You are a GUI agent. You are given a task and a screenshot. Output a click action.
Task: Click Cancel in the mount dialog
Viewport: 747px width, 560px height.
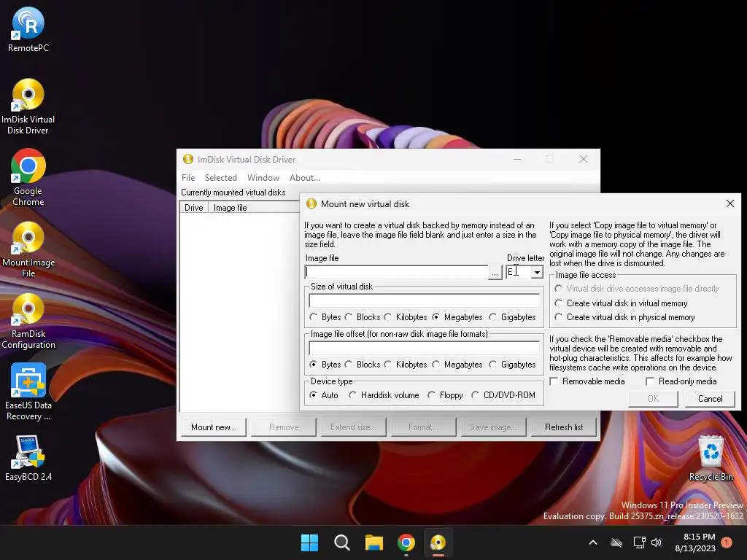(x=710, y=399)
